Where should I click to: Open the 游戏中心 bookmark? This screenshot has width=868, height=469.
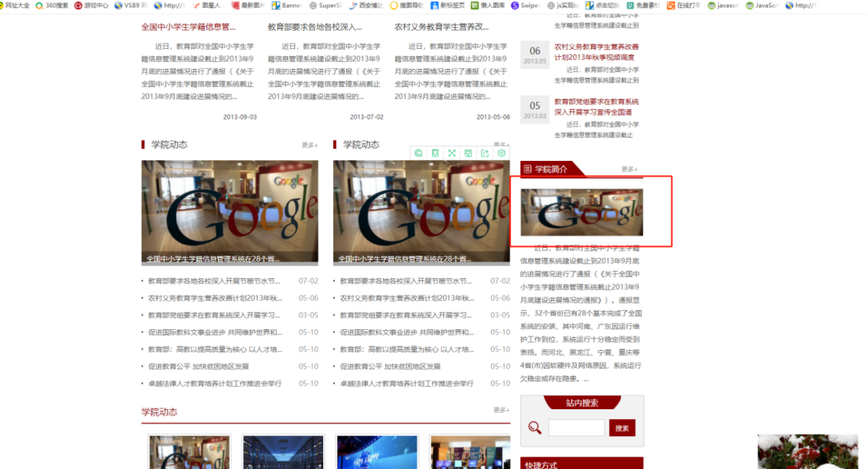91,5
